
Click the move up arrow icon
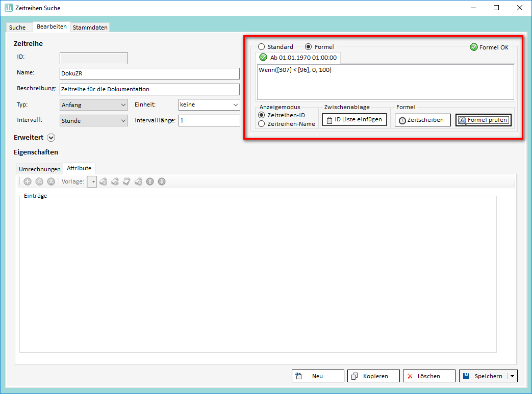[150, 181]
